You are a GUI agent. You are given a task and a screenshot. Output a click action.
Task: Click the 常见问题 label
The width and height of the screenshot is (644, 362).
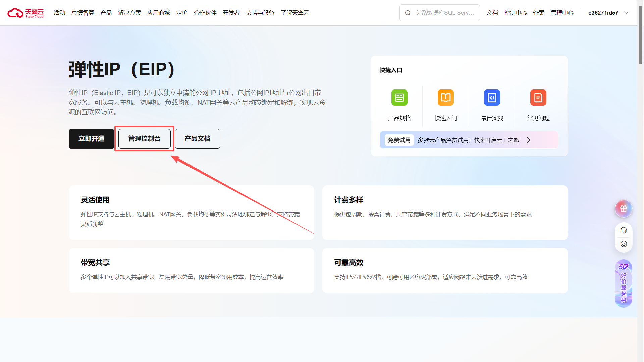pos(538,118)
